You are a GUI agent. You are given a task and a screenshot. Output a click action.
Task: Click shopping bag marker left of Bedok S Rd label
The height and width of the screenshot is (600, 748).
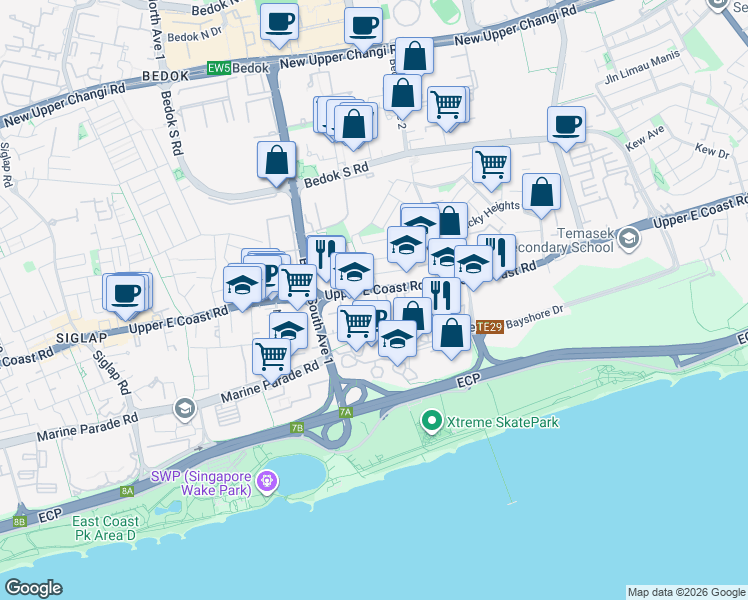click(276, 161)
